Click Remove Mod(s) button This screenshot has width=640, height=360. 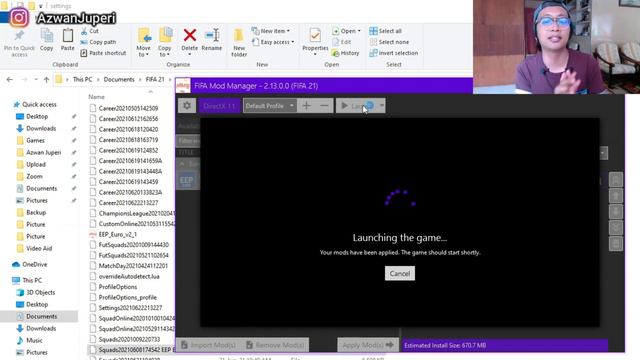(276, 345)
